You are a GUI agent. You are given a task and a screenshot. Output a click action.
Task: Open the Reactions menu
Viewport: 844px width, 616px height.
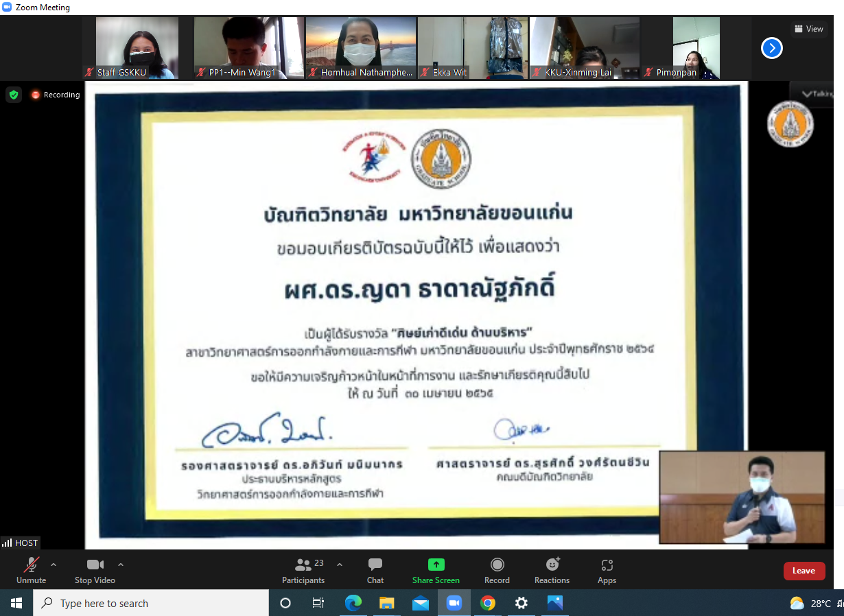click(552, 570)
